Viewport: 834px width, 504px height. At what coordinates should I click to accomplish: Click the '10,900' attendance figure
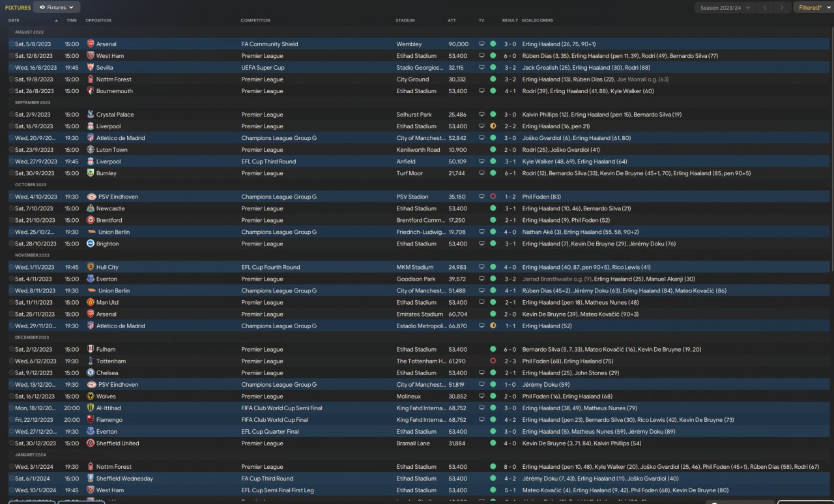point(458,150)
